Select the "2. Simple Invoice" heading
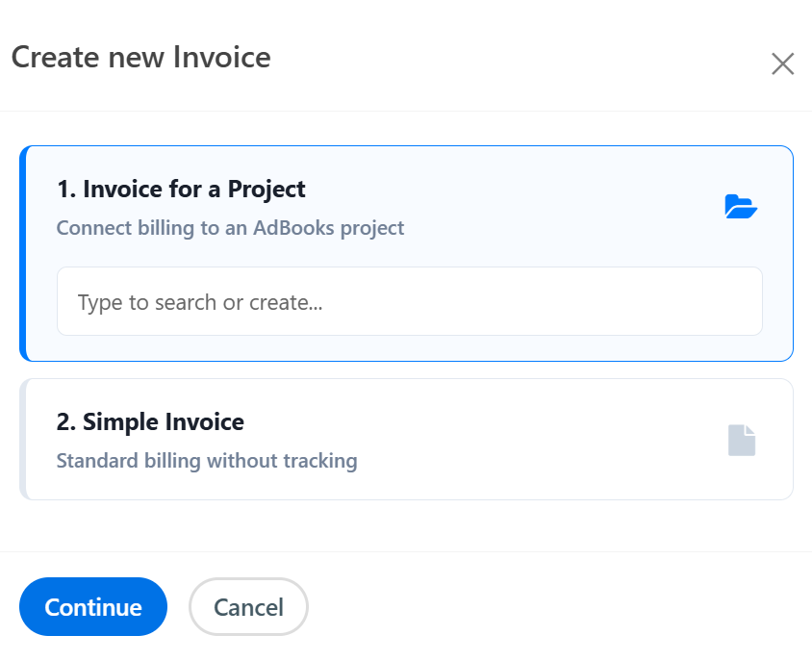 (150, 422)
